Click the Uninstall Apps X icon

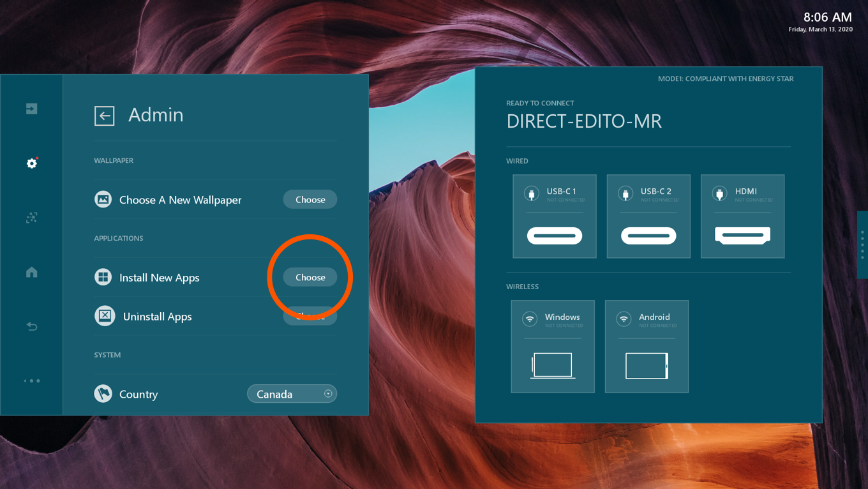click(105, 316)
